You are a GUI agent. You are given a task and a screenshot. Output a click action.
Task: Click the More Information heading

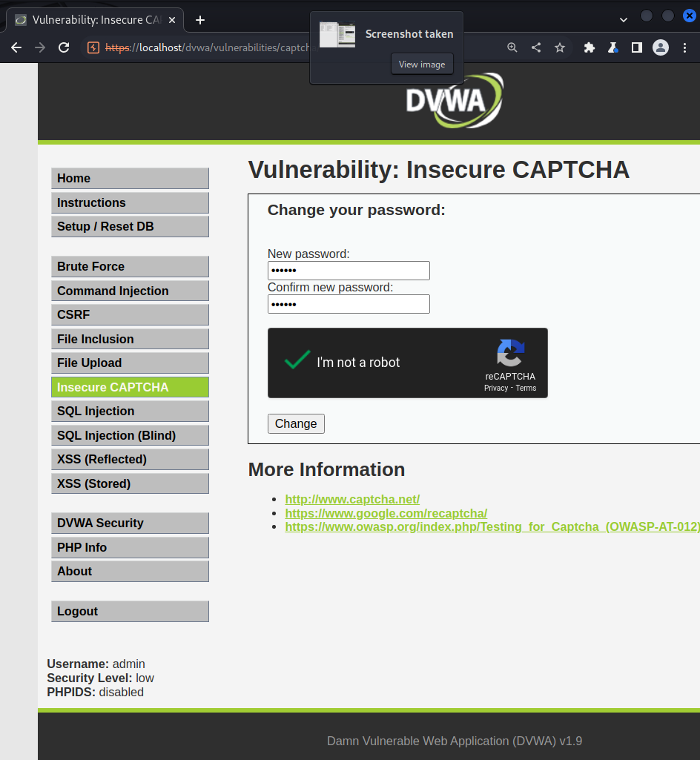point(327,469)
